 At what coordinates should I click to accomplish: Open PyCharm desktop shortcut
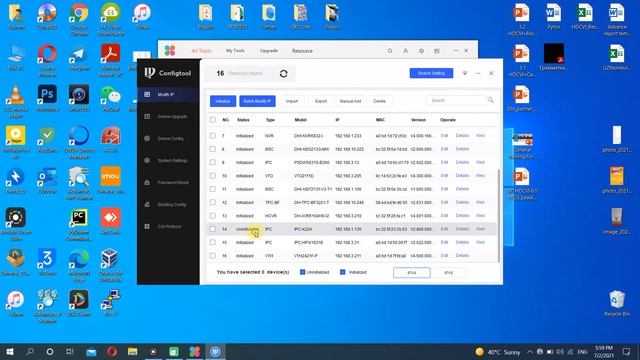pyautogui.click(x=79, y=224)
